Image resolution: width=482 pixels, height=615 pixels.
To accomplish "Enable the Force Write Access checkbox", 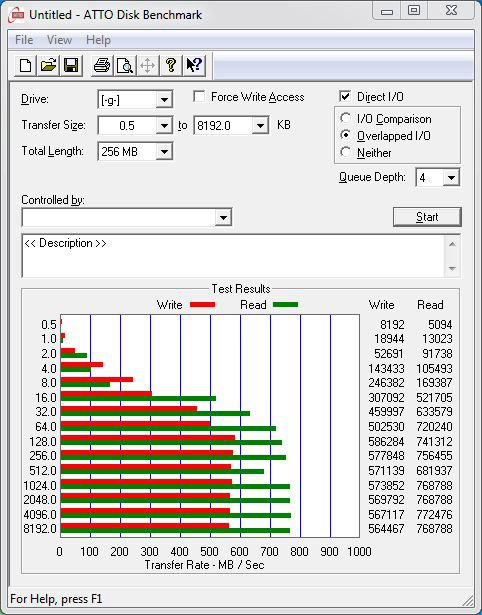I will tap(199, 96).
